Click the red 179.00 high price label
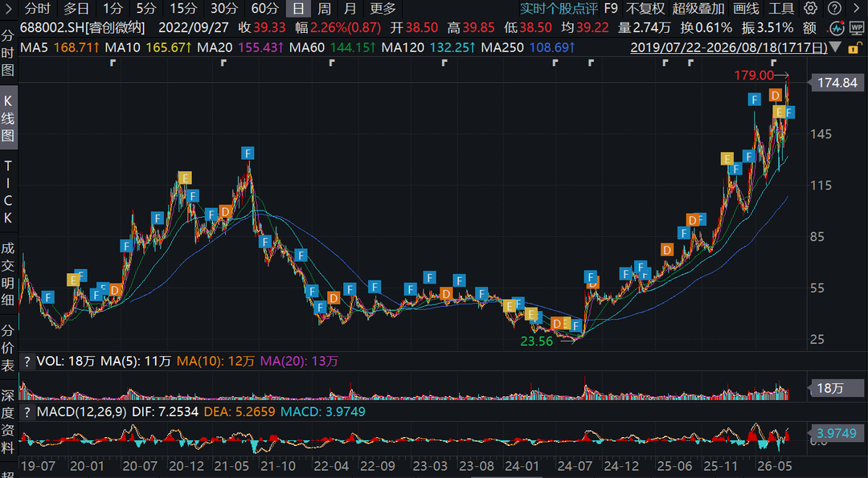The height and width of the screenshot is (478, 868). (x=754, y=75)
